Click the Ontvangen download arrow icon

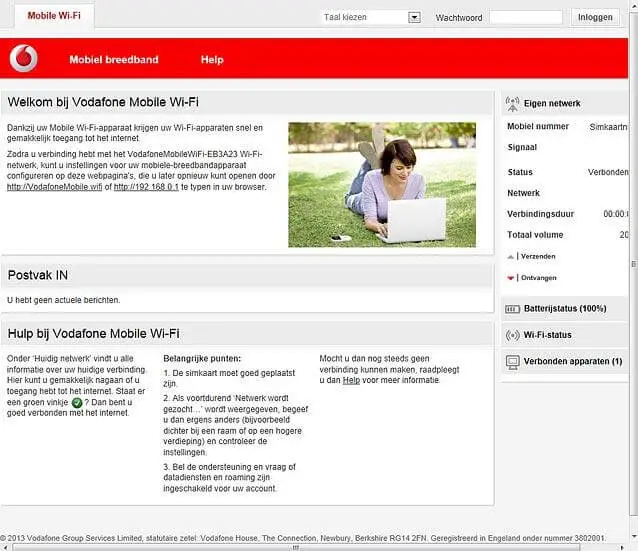click(510, 278)
